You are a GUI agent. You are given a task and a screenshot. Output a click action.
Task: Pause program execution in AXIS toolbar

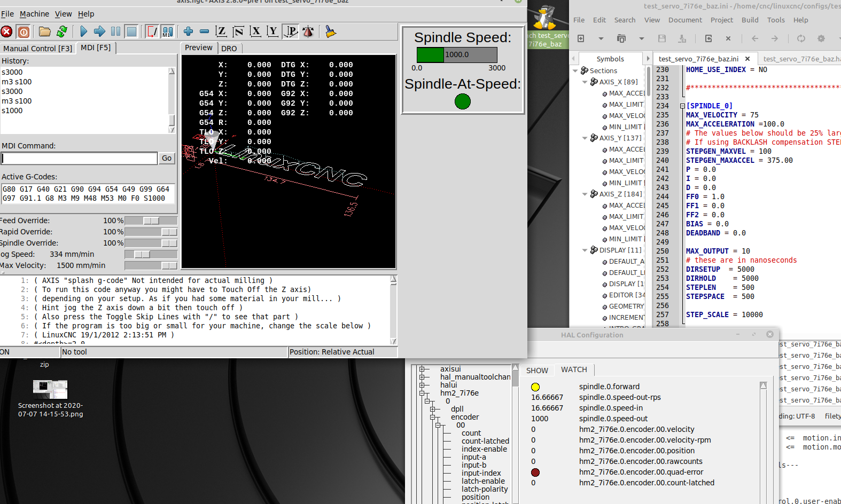[x=115, y=32]
